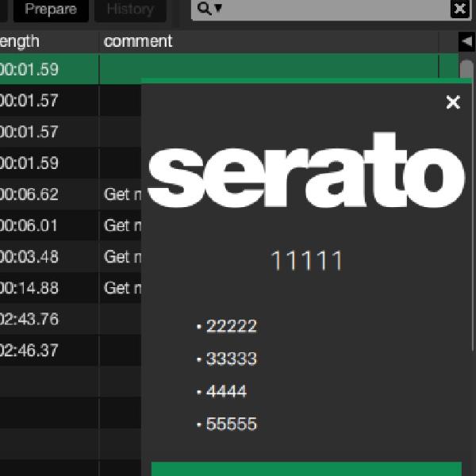Select the track with length 00:06.01

[71, 225]
